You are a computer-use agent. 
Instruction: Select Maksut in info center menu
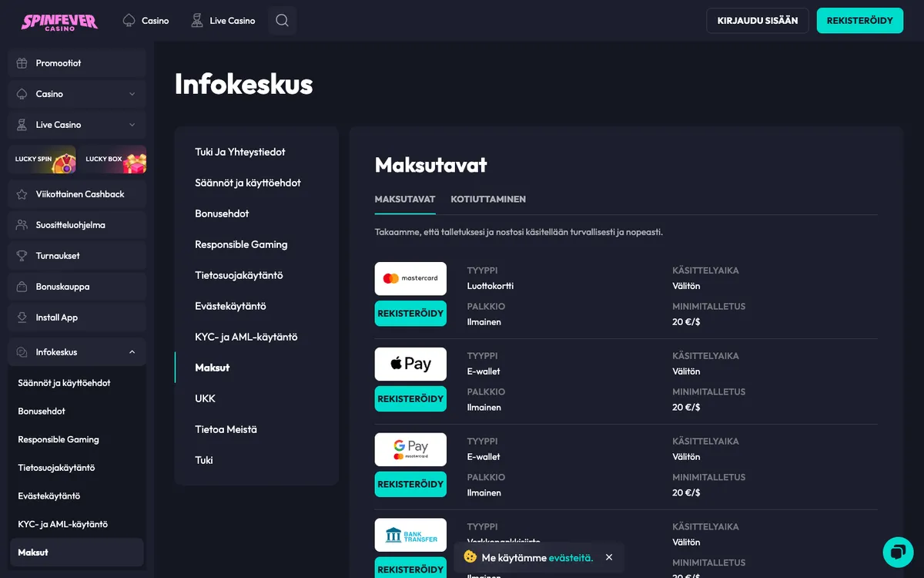(x=213, y=368)
